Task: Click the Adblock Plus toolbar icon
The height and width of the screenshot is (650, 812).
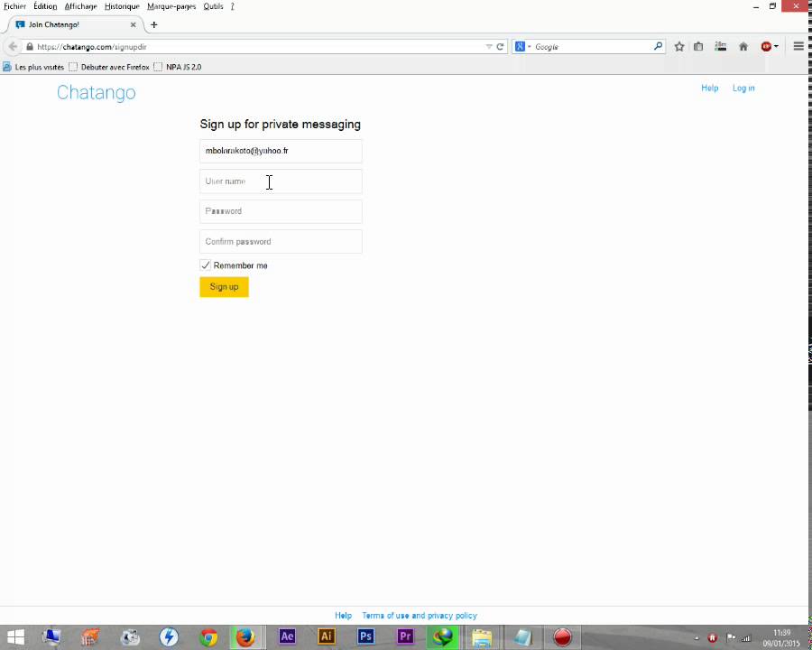Action: pyautogui.click(x=764, y=46)
